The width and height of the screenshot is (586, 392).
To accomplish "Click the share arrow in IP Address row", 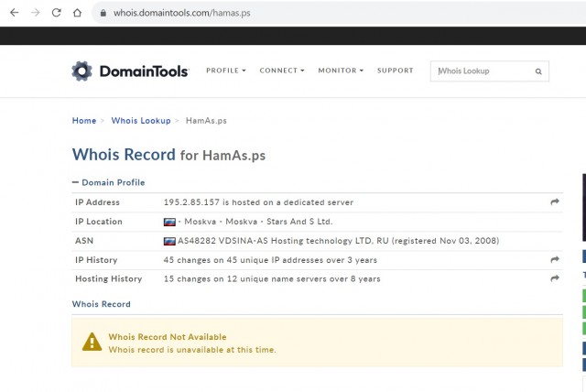I will (555, 201).
